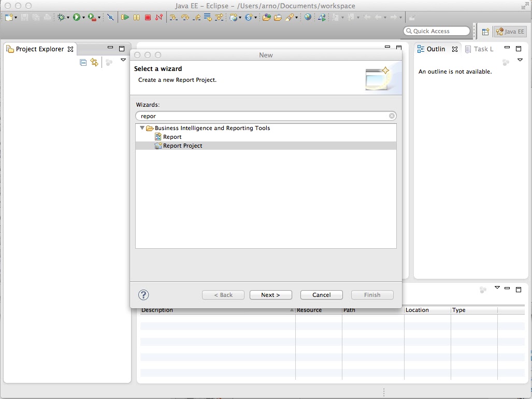Click the Debug bug icon

click(61, 17)
